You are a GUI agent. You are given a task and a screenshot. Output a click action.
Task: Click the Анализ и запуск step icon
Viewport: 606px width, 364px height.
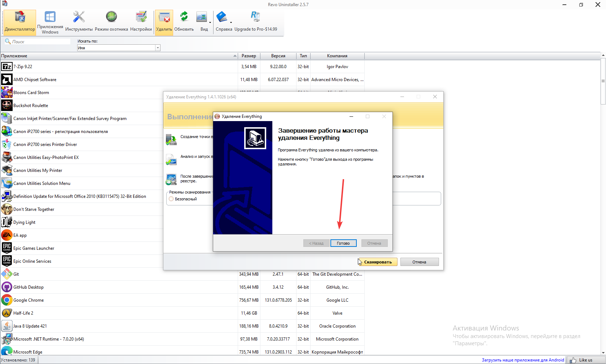point(171,159)
